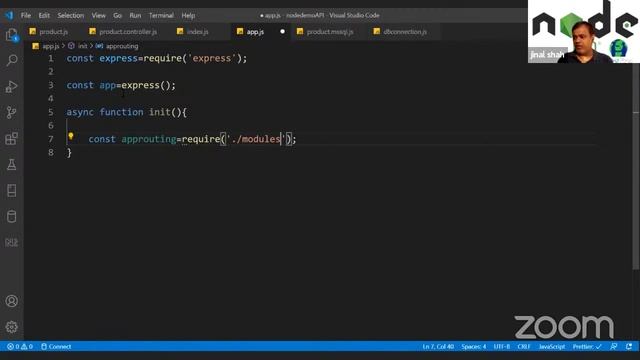Viewport: 640px width, 360px height.
Task: Click init in the breadcrumb
Action: click(82, 46)
